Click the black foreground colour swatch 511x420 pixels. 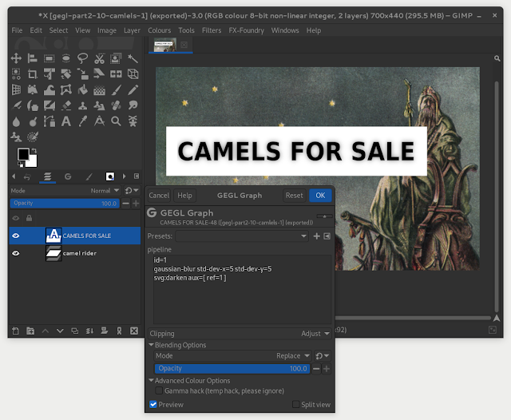23,154
